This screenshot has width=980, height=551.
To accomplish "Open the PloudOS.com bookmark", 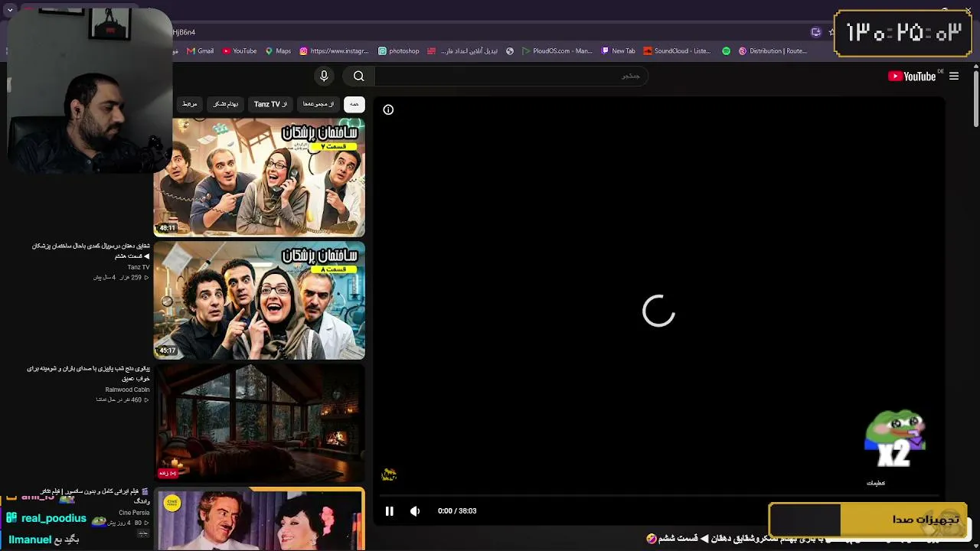I will 557,51.
